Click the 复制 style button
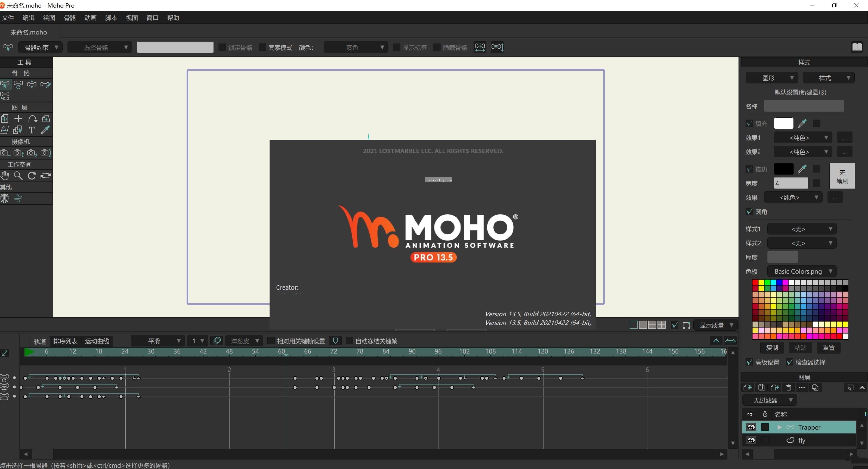Image resolution: width=868 pixels, height=469 pixels. tap(772, 348)
